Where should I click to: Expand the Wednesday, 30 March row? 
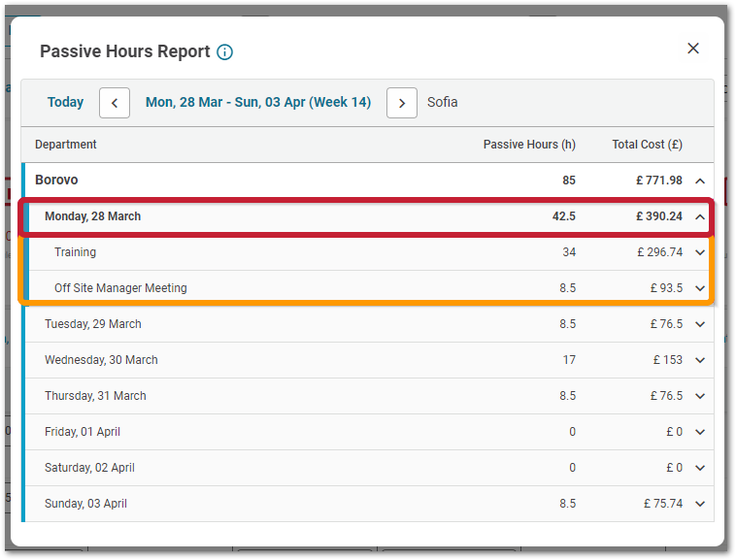(x=700, y=360)
